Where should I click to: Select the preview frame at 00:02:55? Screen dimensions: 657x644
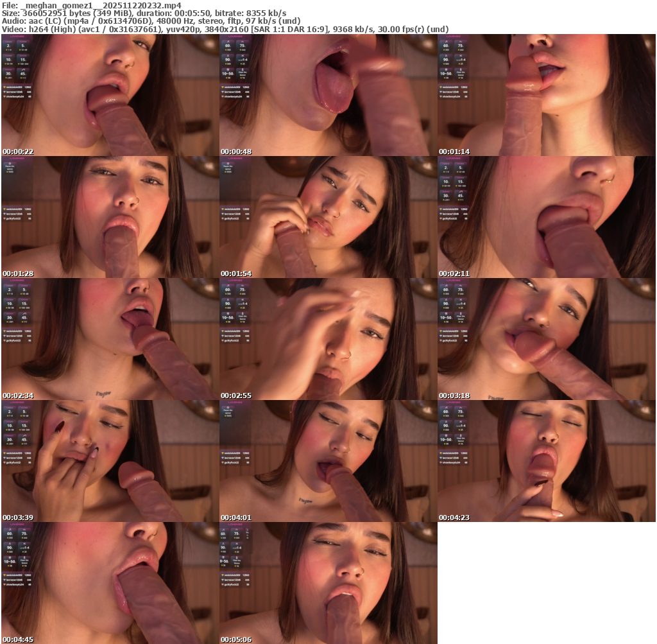click(x=328, y=339)
